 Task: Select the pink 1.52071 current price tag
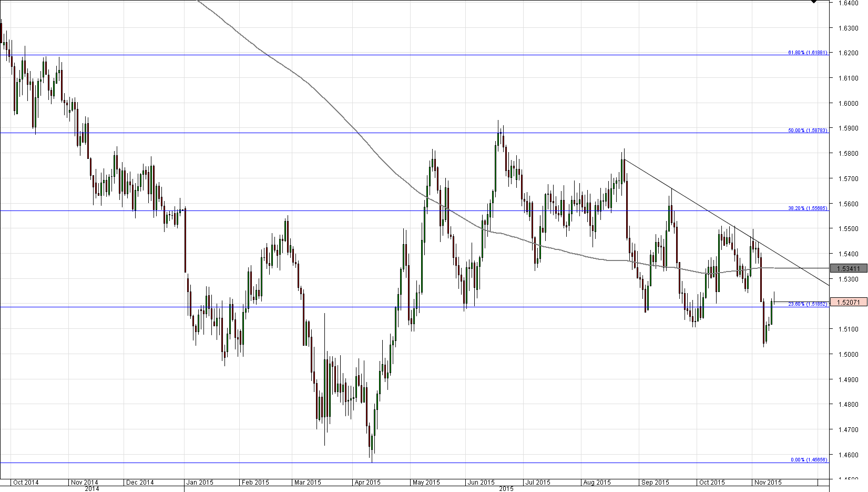tap(848, 302)
